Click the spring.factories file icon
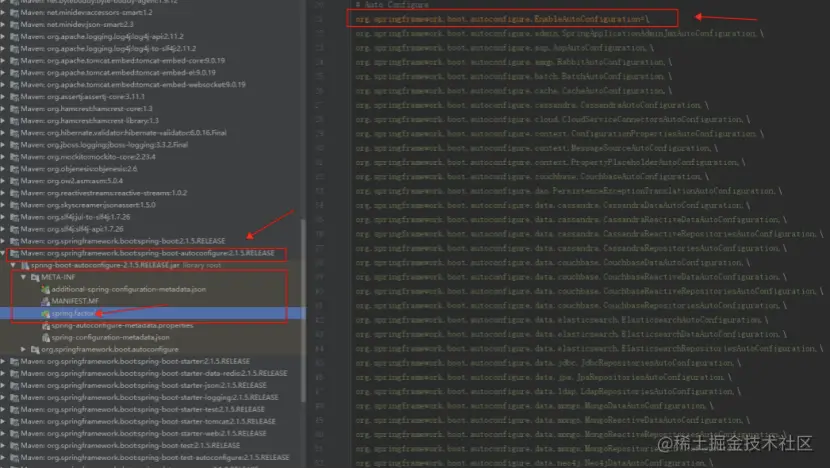The width and height of the screenshot is (830, 470). (x=46, y=313)
